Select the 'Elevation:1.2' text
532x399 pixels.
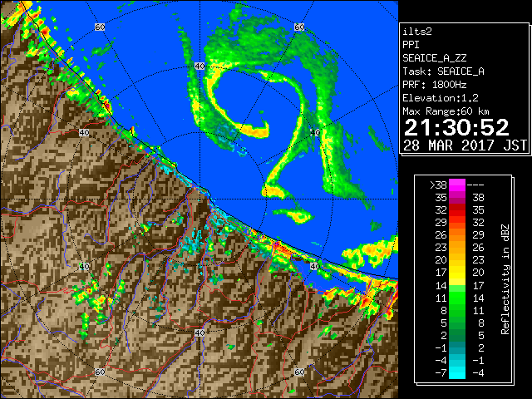(441, 98)
